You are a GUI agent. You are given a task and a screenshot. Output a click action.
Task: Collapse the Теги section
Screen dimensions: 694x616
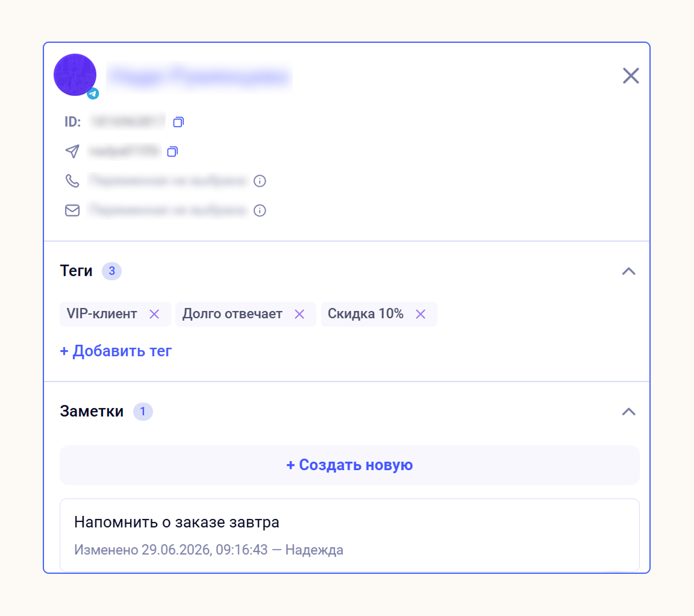tap(629, 271)
